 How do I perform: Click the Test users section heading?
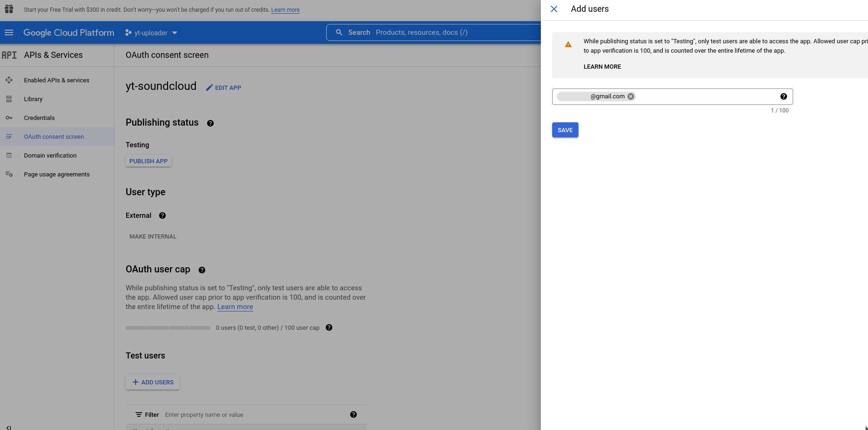[x=145, y=356]
